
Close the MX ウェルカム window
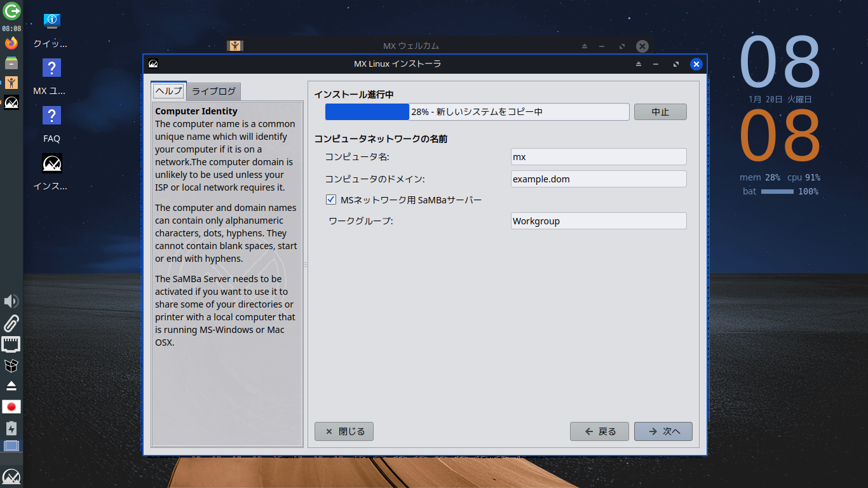point(642,46)
